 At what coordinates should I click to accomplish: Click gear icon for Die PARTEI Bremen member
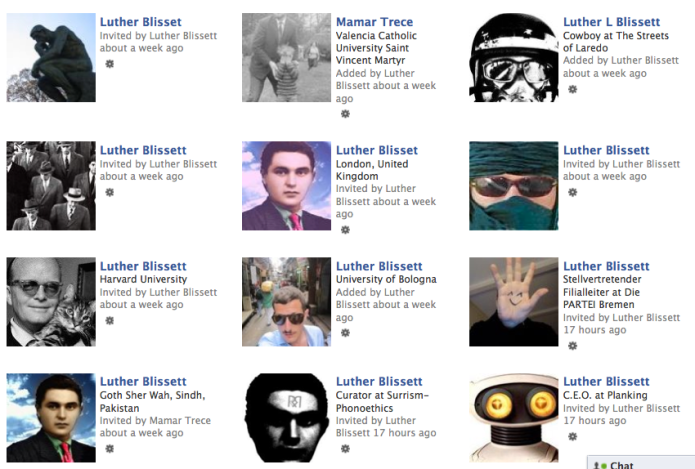573,346
